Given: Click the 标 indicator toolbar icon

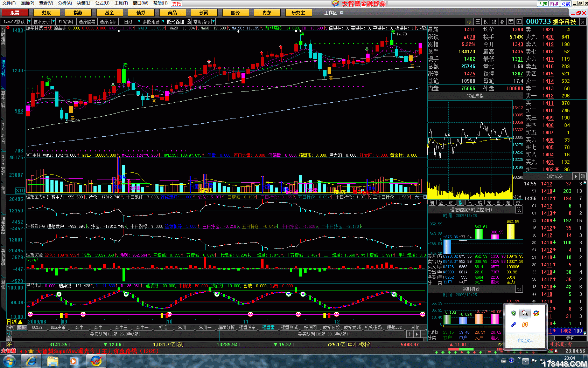Looking at the screenshot, I should [469, 22].
